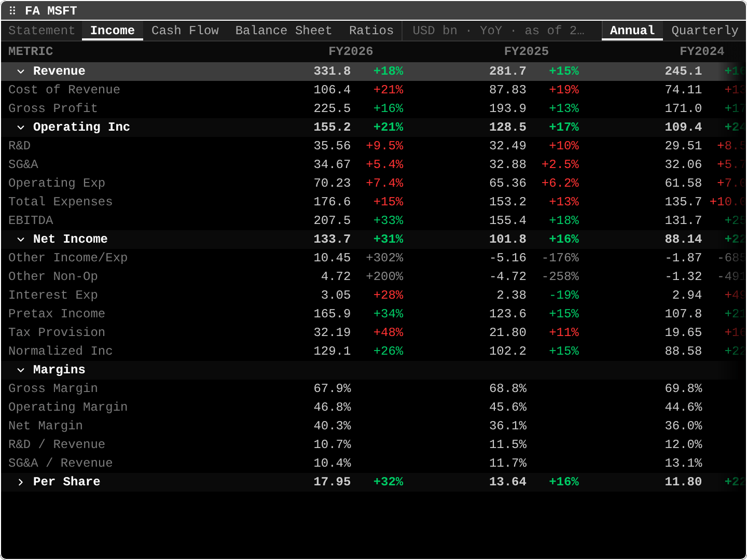Select the Cost of Revenue row label
747x560 pixels.
point(64,90)
